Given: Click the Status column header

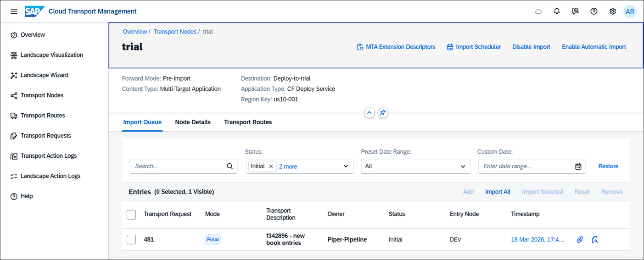Looking at the screenshot, I should pos(397,214).
